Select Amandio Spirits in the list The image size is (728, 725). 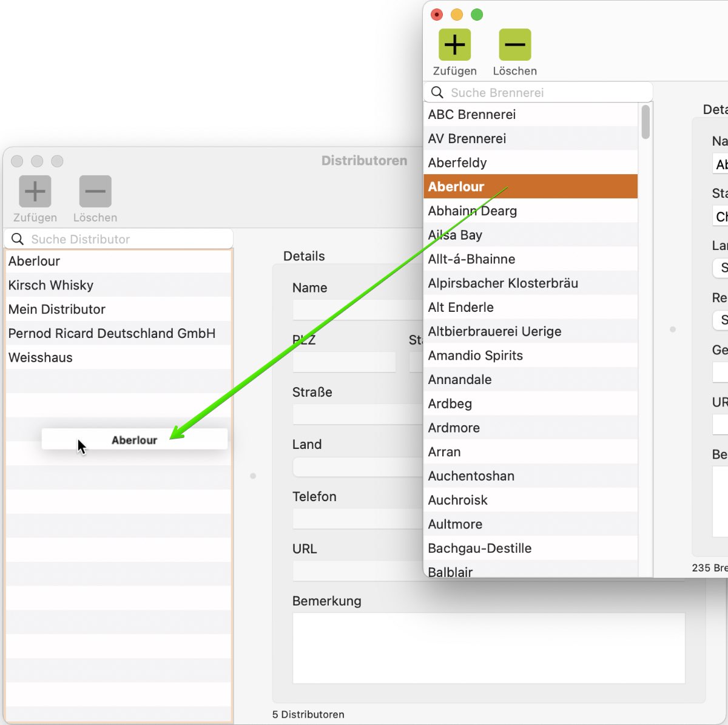[531, 356]
